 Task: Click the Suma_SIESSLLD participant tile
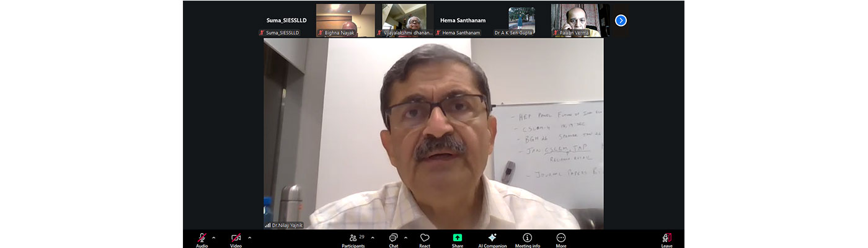tap(286, 20)
